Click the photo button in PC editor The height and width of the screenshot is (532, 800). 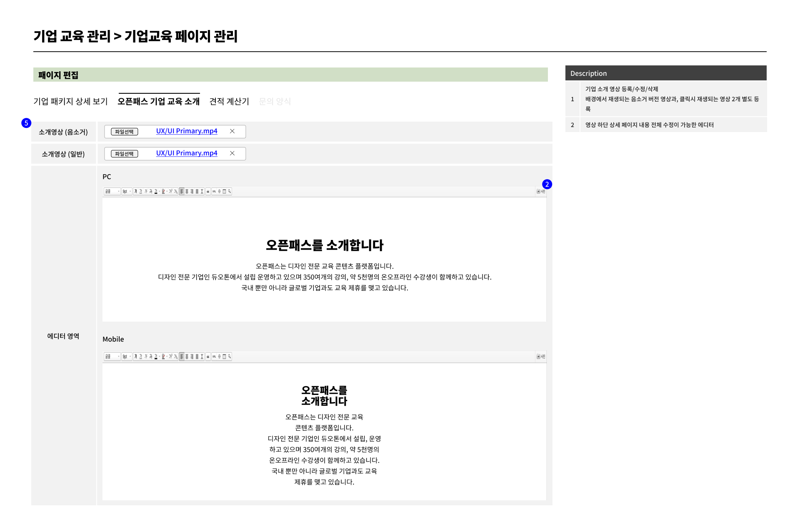(x=541, y=191)
